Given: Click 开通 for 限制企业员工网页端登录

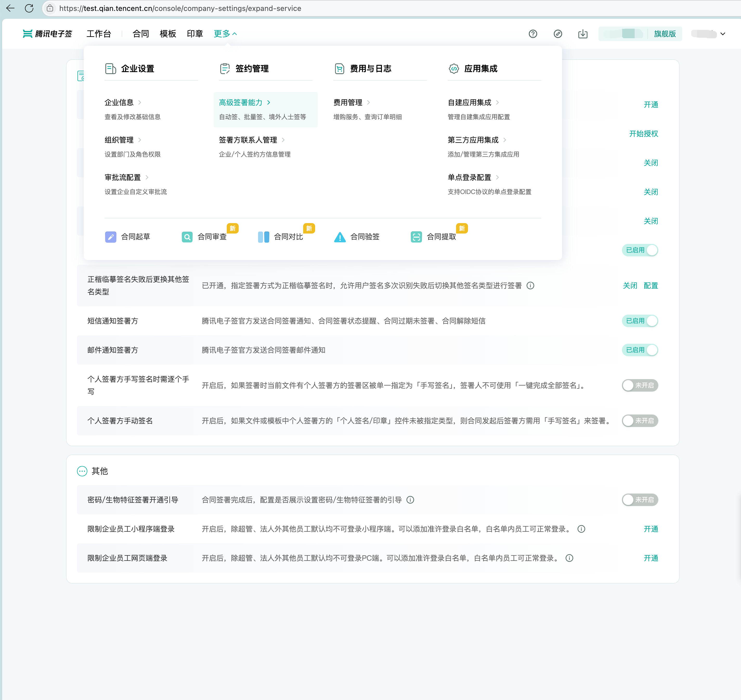Looking at the screenshot, I should (651, 558).
